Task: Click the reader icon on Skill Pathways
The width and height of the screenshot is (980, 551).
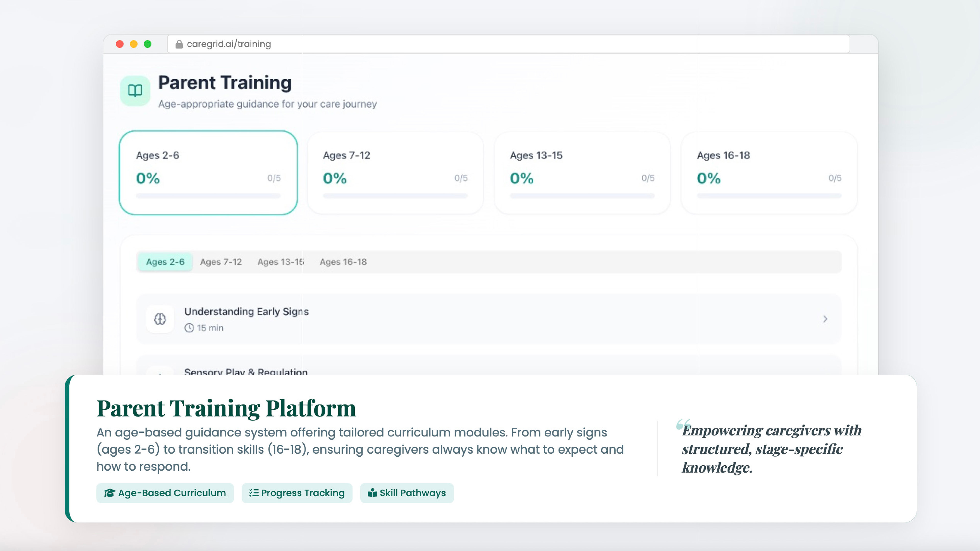Action: point(372,493)
